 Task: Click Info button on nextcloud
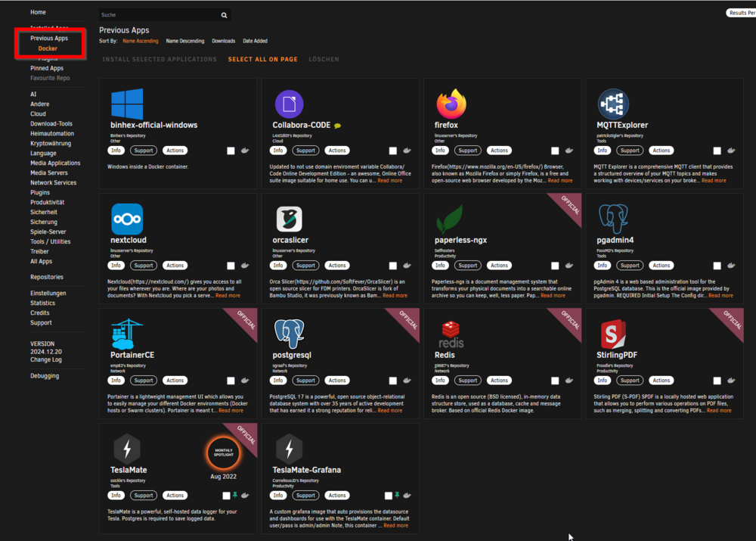pos(116,266)
